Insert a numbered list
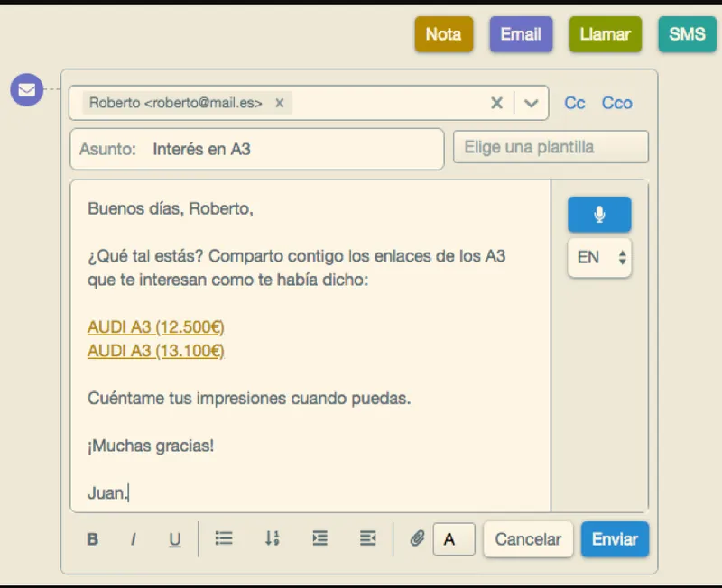The image size is (722, 588). [273, 537]
